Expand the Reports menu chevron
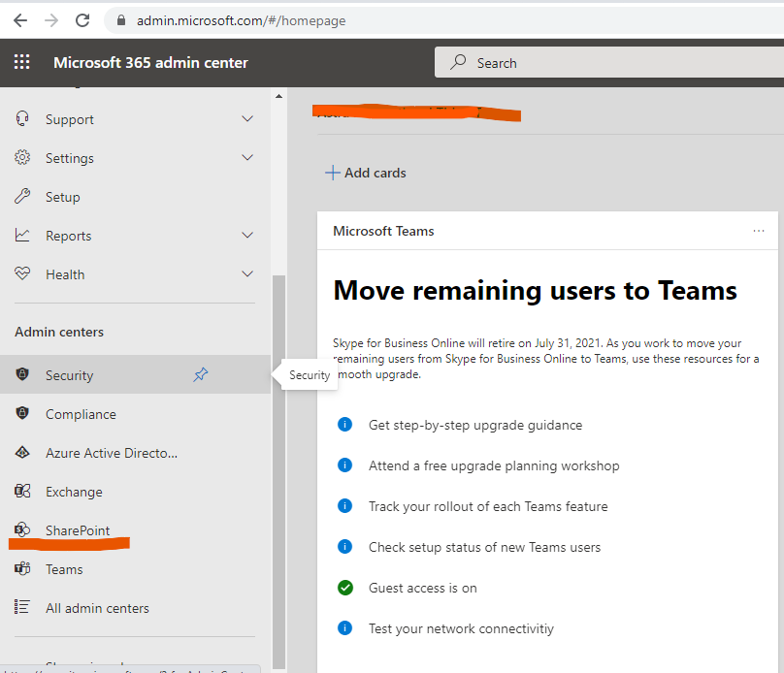This screenshot has width=784, height=673. tap(247, 236)
